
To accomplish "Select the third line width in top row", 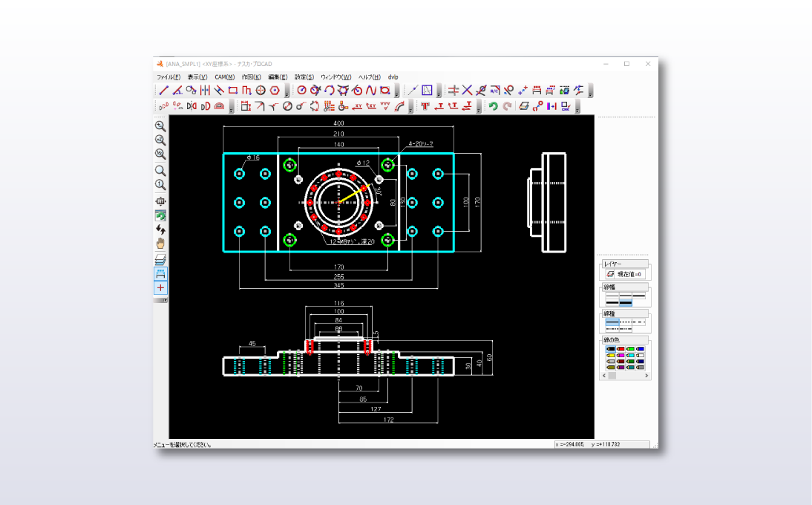I will click(638, 296).
